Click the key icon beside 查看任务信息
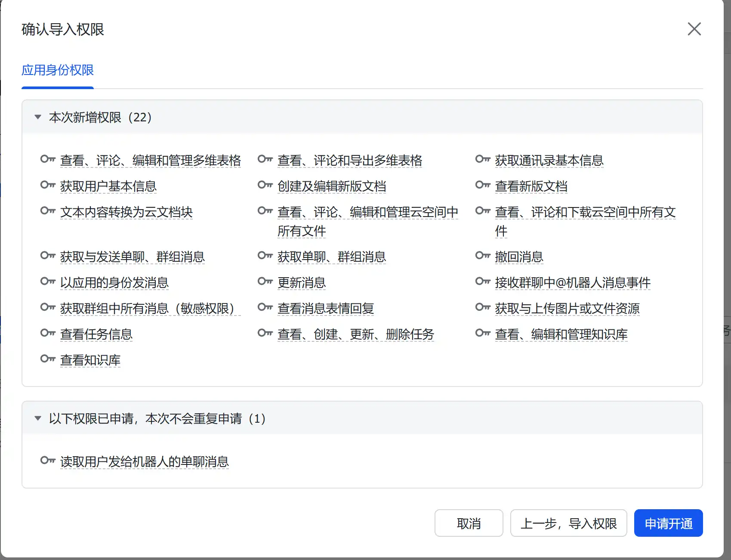 (x=47, y=333)
